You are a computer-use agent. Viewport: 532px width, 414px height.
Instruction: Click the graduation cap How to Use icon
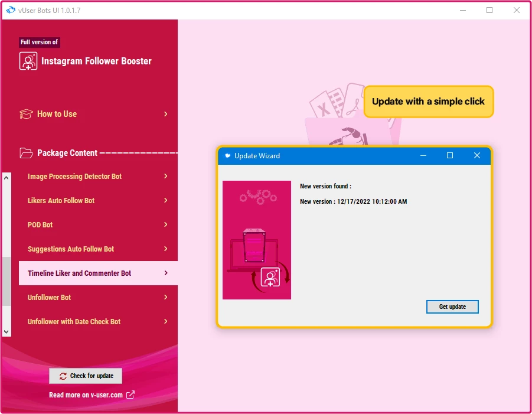(x=26, y=114)
